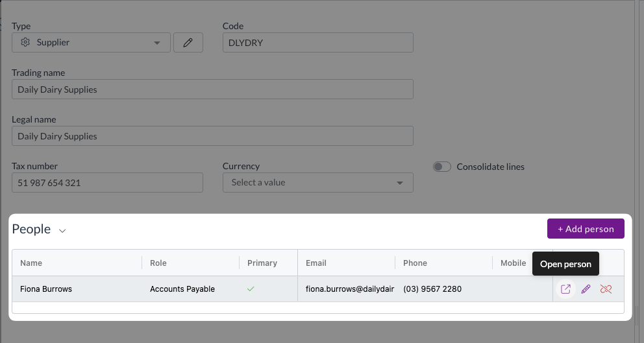This screenshot has height=343, width=644.
Task: Toggle Consolidate lines switch
Action: coord(442,167)
